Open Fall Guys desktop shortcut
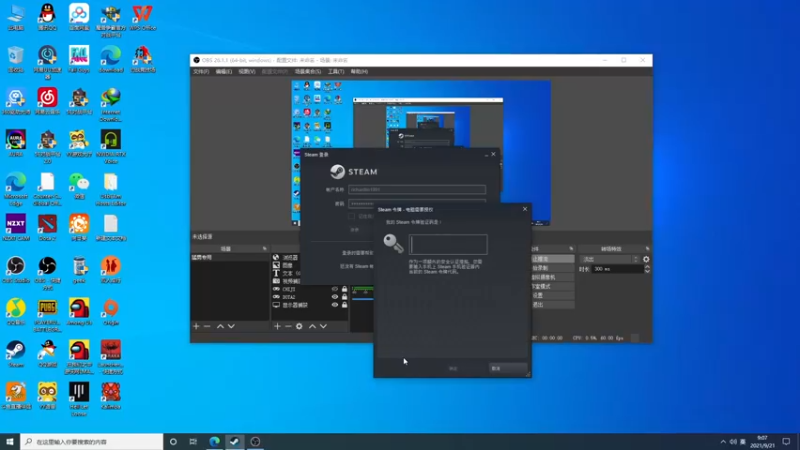 coord(79,59)
